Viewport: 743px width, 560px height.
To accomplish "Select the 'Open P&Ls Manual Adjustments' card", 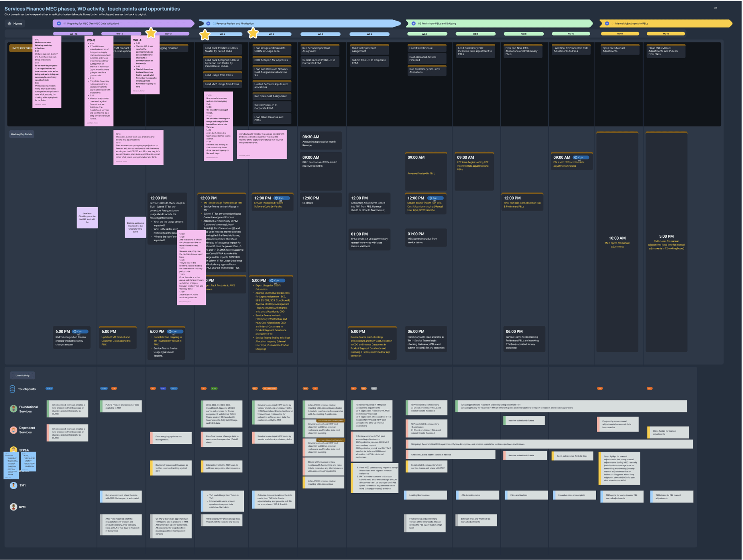I will (x=620, y=49).
